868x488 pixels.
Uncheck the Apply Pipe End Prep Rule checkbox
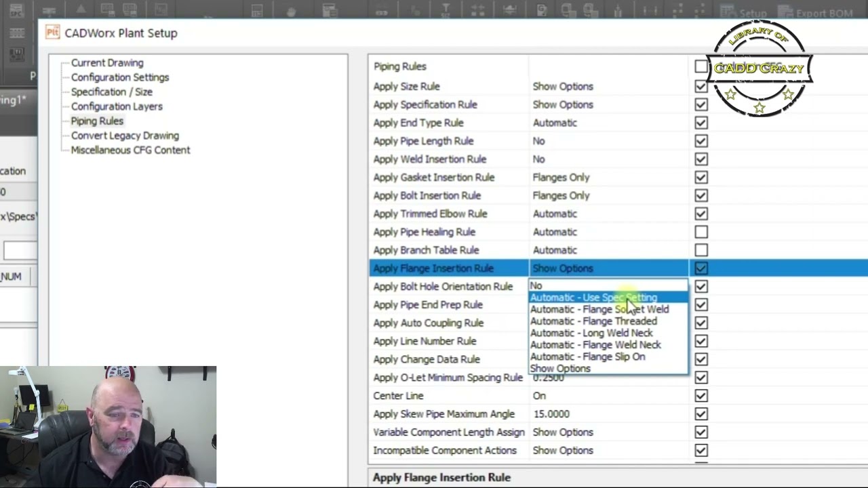(x=701, y=305)
